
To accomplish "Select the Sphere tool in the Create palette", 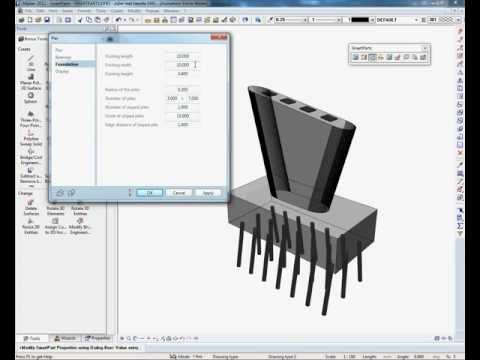I will click(31, 98).
